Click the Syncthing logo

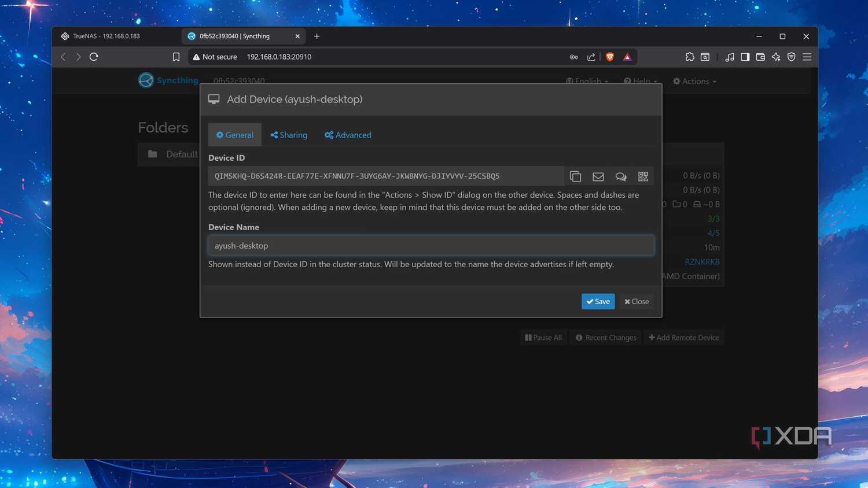[x=168, y=80]
